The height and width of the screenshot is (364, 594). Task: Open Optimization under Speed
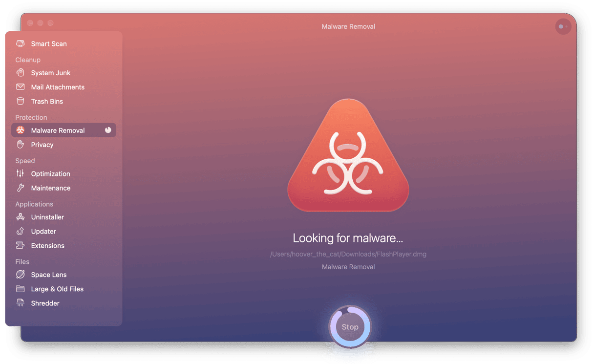pos(50,173)
